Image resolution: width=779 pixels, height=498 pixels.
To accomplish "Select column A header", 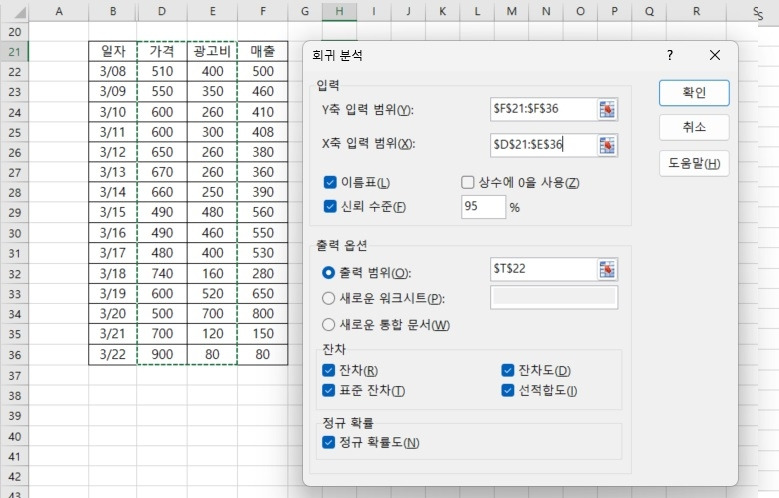I will coord(59,11).
